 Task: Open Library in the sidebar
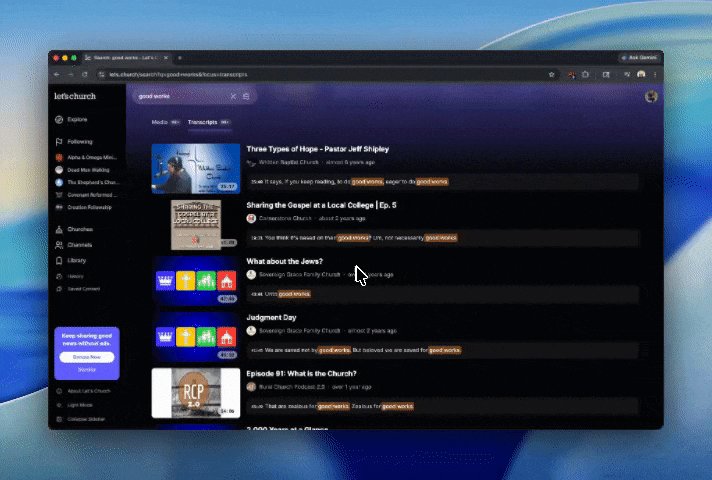pyautogui.click(x=71, y=261)
